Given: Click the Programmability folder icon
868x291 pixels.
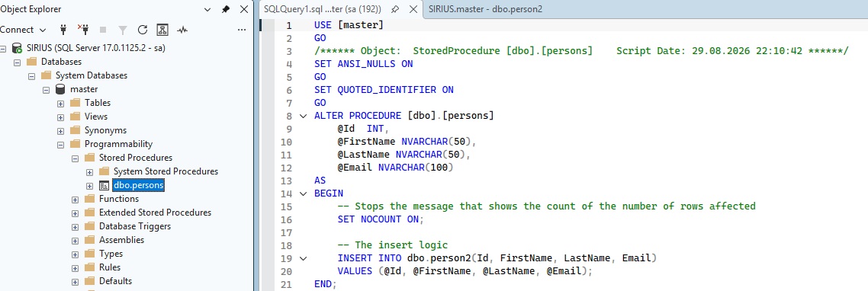Looking at the screenshot, I should [76, 144].
